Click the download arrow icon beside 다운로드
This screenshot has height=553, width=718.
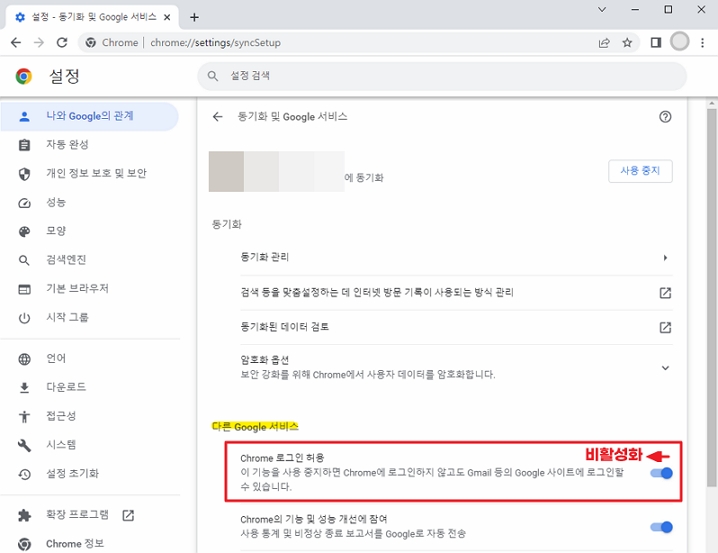[x=24, y=388]
